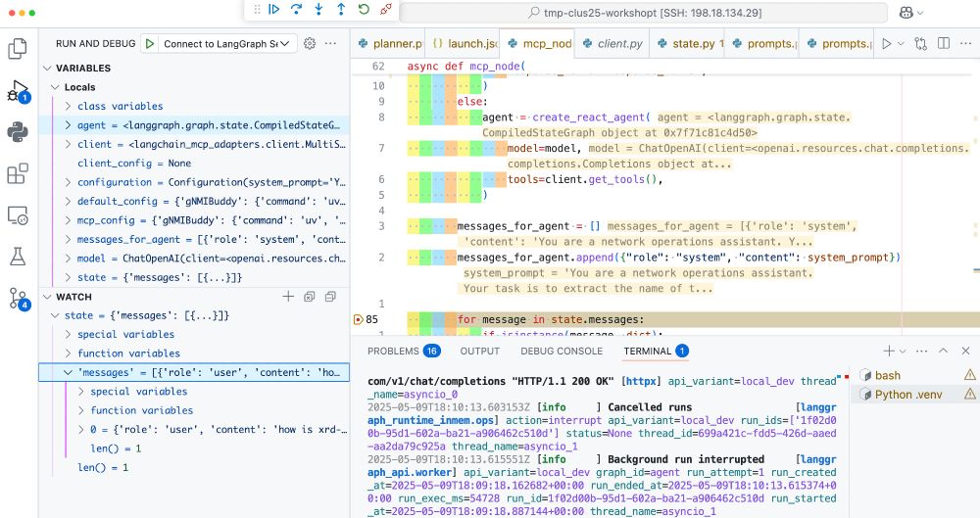Open Run and Debug view icon
980x518 pixels.
[18, 91]
